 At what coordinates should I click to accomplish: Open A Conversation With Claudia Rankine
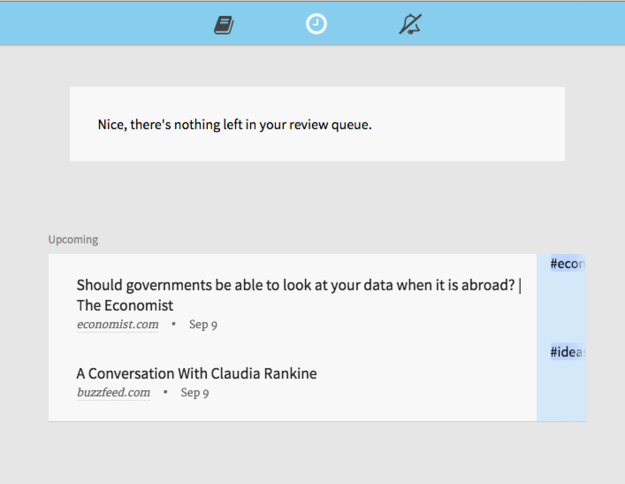tap(196, 373)
